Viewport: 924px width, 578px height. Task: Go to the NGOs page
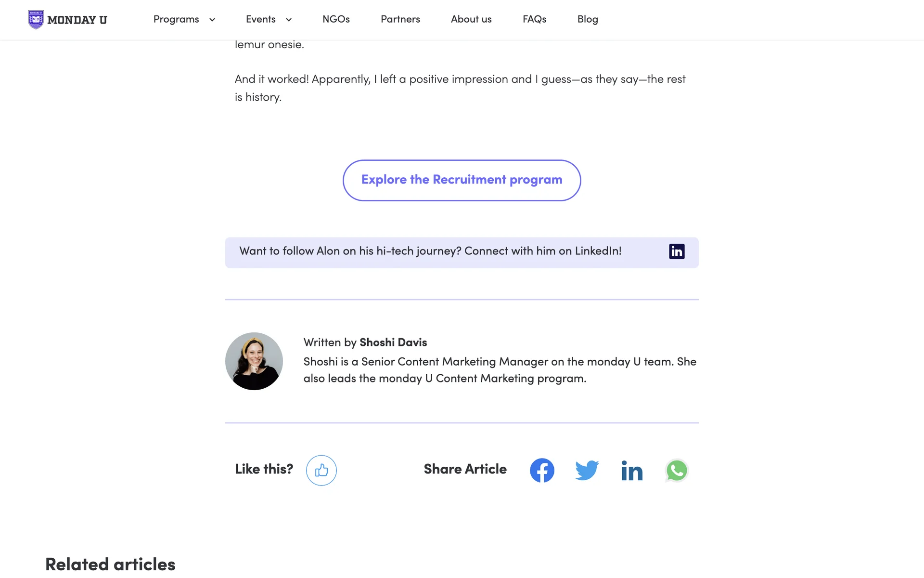click(x=336, y=19)
